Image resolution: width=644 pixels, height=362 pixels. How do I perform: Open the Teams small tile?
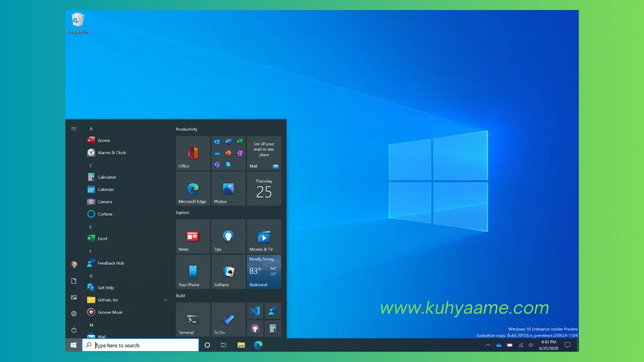[x=217, y=164]
